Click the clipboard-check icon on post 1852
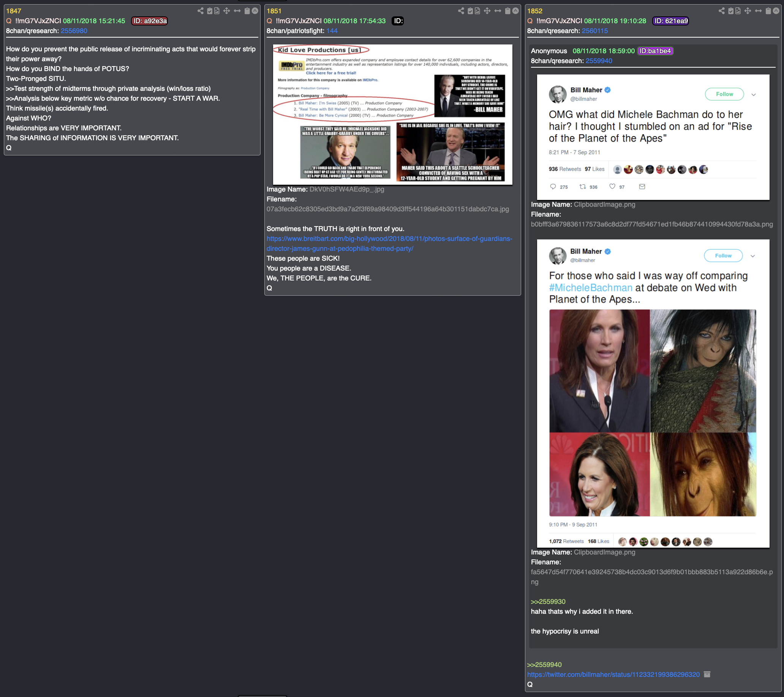This screenshot has height=697, width=784. tap(731, 11)
